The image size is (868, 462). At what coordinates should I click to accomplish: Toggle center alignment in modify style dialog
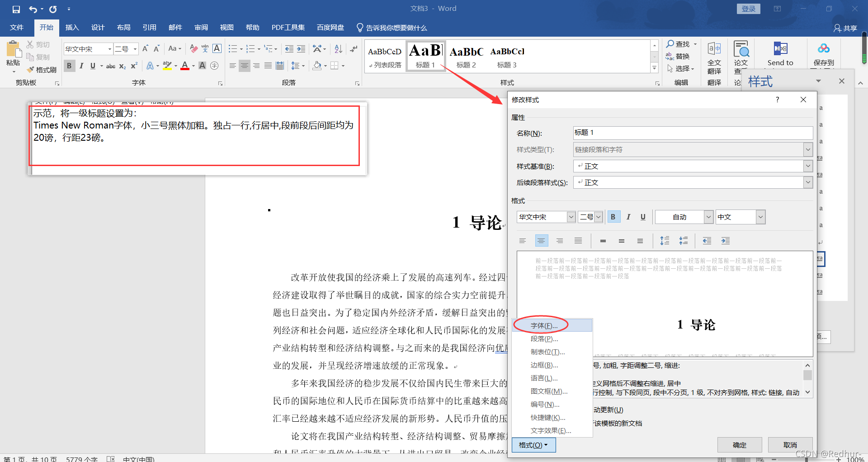541,241
